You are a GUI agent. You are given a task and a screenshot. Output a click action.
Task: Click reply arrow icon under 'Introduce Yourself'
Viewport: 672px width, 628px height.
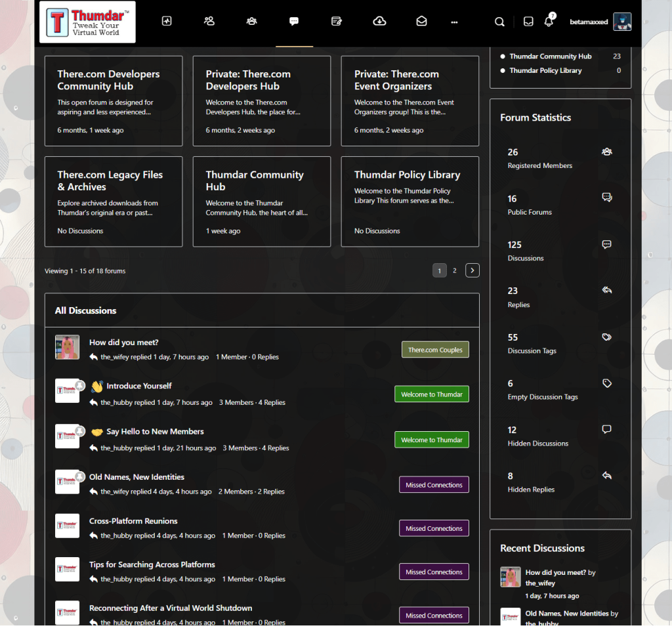(93, 402)
